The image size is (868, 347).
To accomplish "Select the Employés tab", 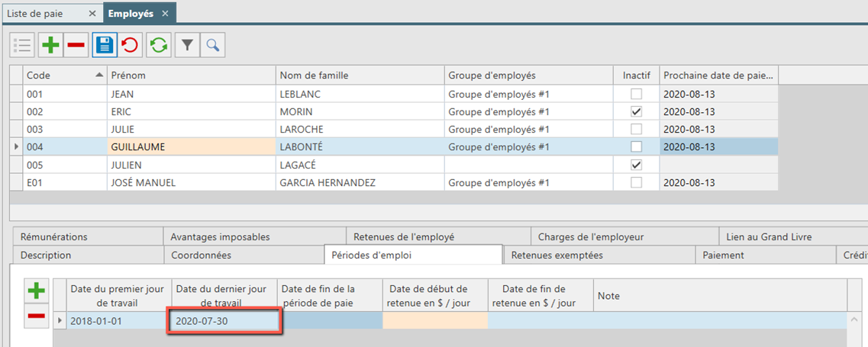I will point(140,13).
